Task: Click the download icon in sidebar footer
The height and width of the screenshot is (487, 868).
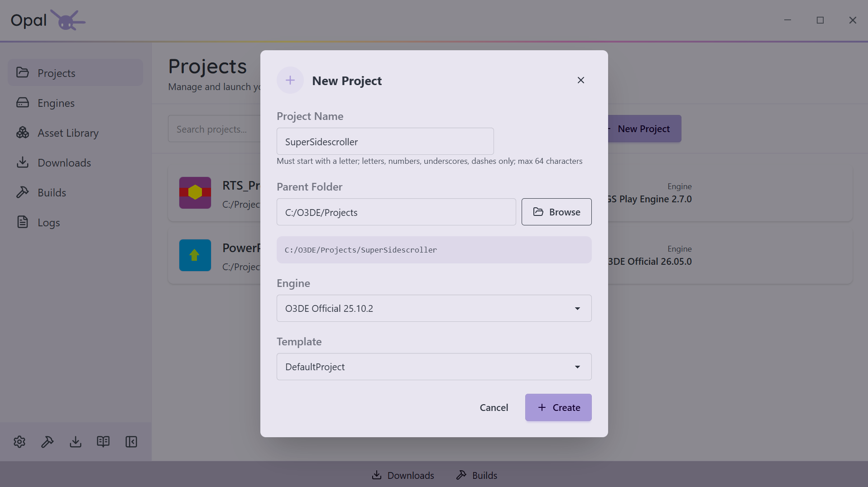Action: pyautogui.click(x=76, y=442)
